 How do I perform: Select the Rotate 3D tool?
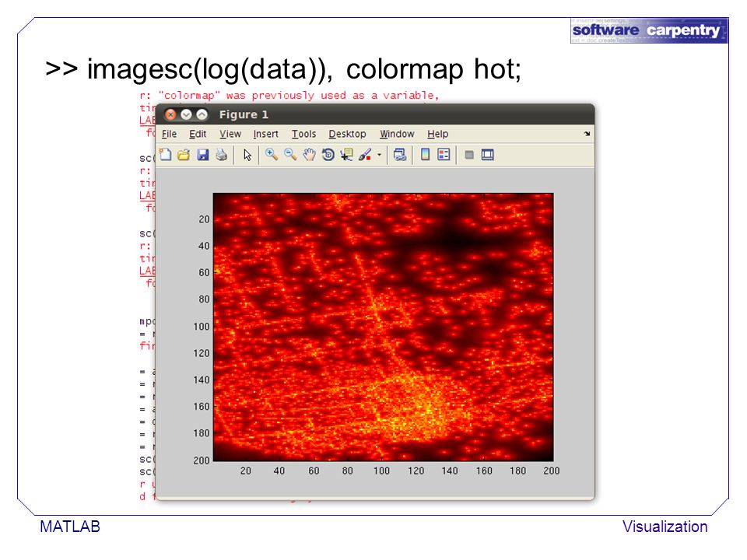328,155
